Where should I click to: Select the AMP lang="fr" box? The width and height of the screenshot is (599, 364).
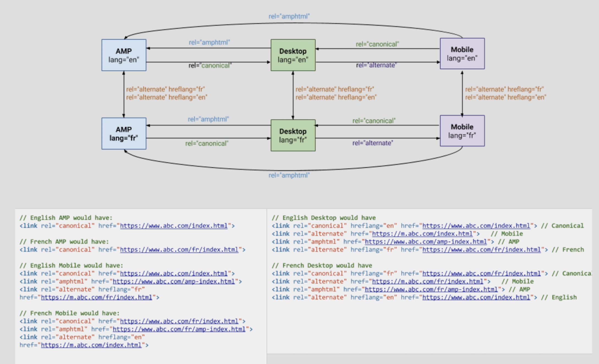point(124,134)
